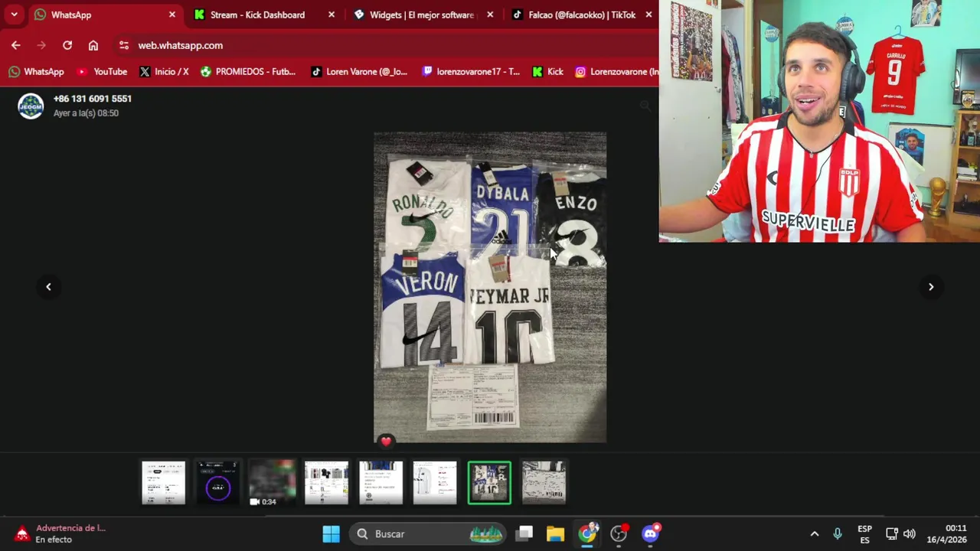Viewport: 980px width, 551px height.
Task: Open the tab search dropdown arrow
Action: pos(14,15)
